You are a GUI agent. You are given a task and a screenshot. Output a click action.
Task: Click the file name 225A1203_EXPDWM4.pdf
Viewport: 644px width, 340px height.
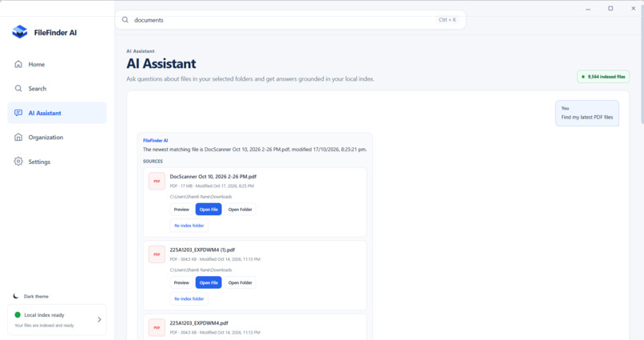pyautogui.click(x=199, y=322)
